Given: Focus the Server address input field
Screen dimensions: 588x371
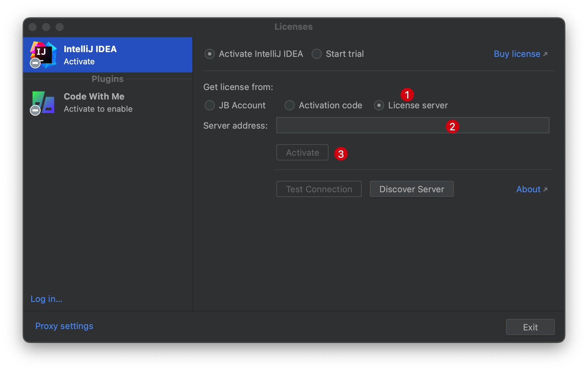Looking at the screenshot, I should click(413, 125).
